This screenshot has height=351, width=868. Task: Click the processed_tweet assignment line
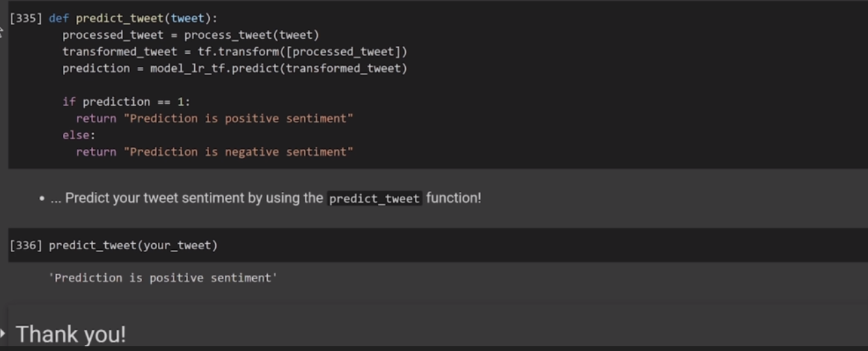[x=191, y=35]
